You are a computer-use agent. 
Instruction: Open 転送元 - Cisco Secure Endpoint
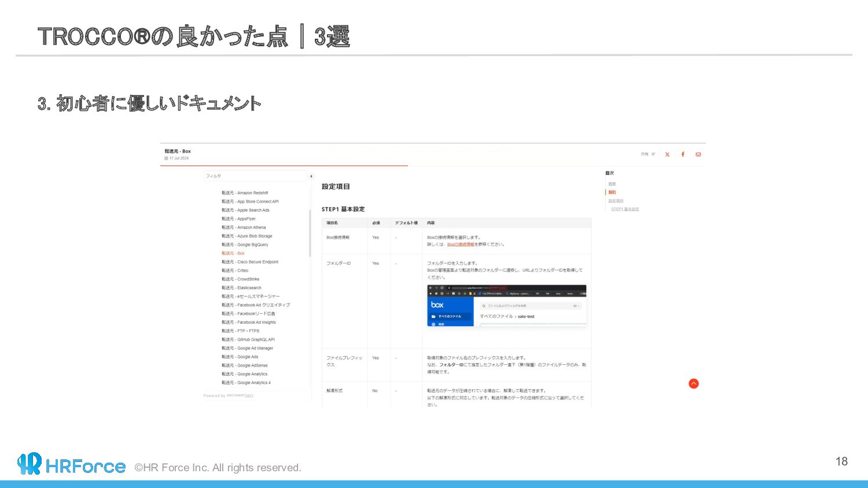coord(250,262)
